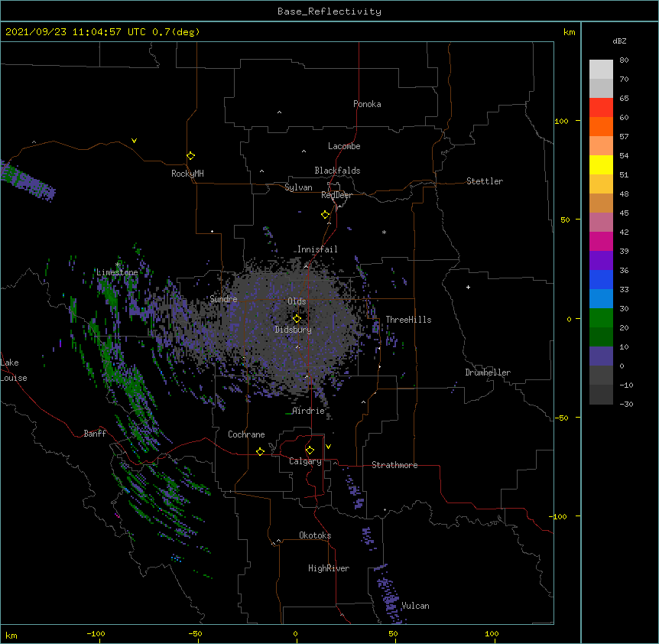This screenshot has height=644, width=659.
Task: Select the purple 36-39 dBZ color swatch
Action: point(601,261)
